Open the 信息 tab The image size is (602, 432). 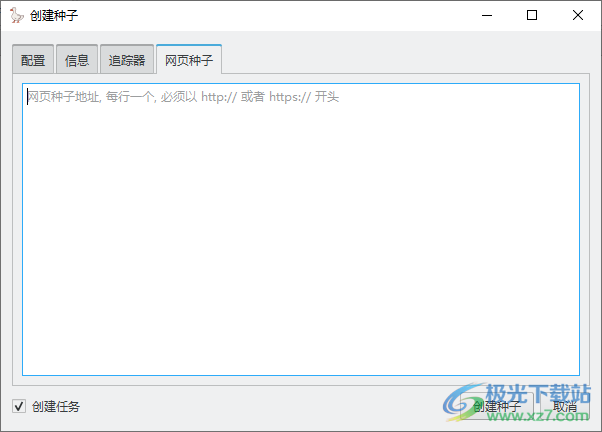coord(77,60)
